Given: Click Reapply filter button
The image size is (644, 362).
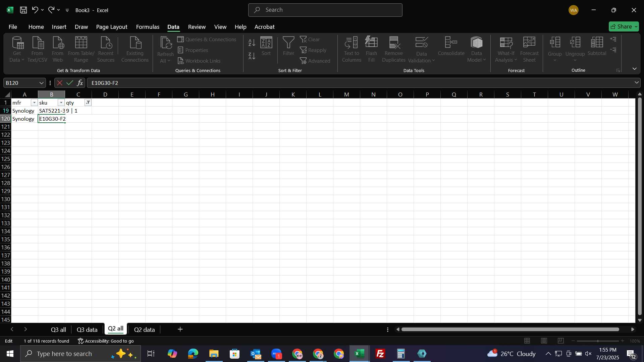Looking at the screenshot, I should point(313,50).
